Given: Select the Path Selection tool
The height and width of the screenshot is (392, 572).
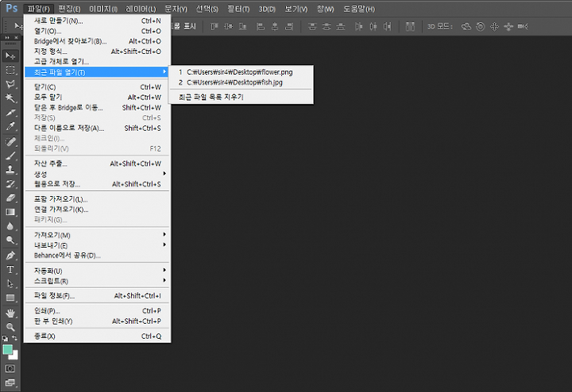Looking at the screenshot, I should click(x=10, y=283).
